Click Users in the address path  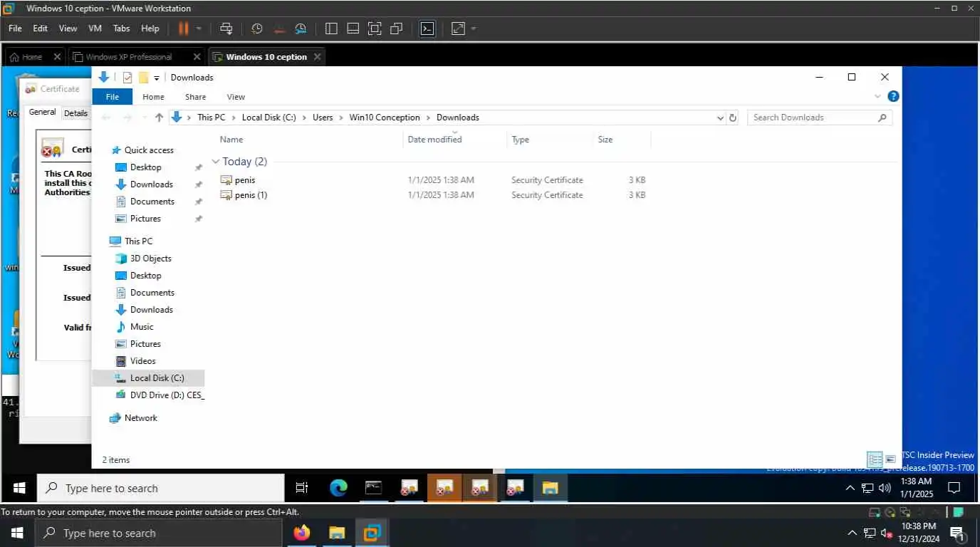pos(323,118)
